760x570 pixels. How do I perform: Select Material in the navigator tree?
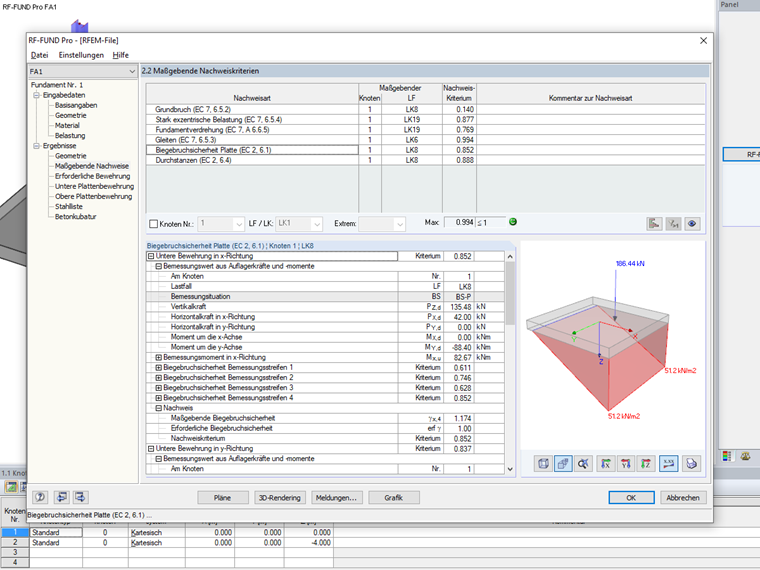67,125
